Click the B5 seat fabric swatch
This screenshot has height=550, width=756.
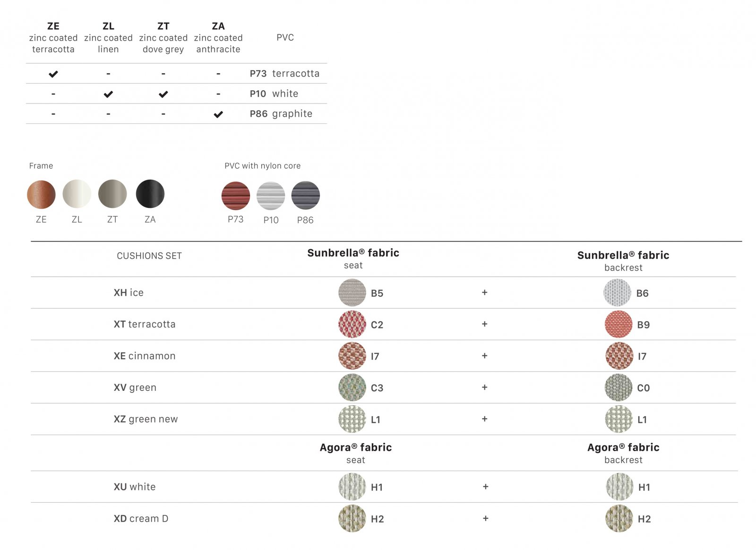(x=352, y=292)
